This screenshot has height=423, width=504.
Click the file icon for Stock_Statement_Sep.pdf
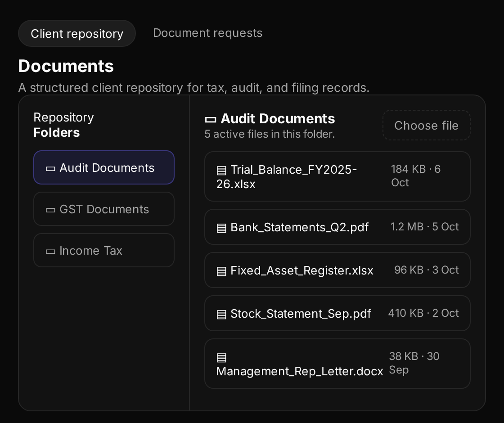(221, 315)
